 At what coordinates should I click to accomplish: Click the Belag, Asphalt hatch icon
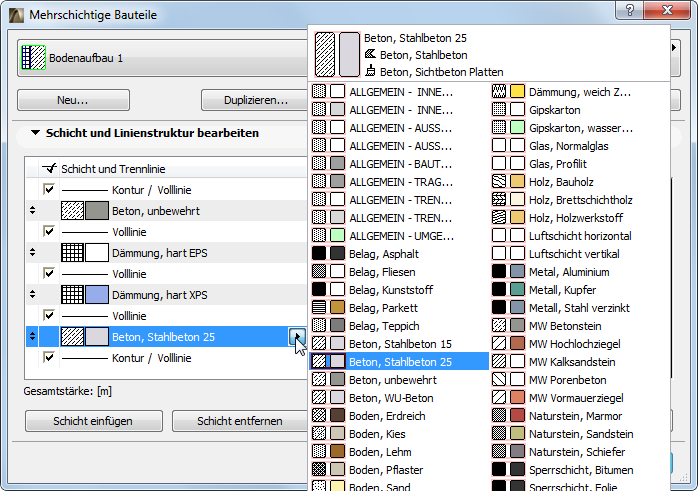tap(319, 254)
